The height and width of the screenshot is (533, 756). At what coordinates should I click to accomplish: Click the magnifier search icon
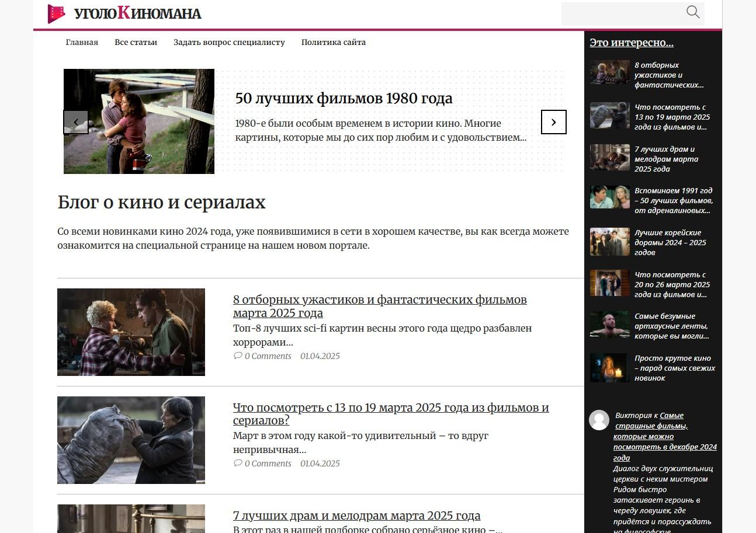point(693,12)
